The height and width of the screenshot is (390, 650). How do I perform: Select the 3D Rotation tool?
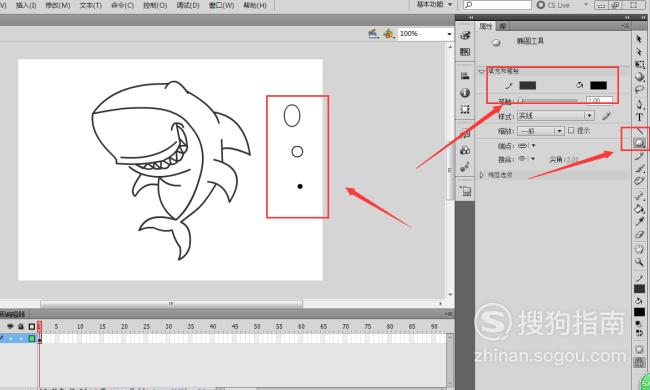pyautogui.click(x=639, y=77)
